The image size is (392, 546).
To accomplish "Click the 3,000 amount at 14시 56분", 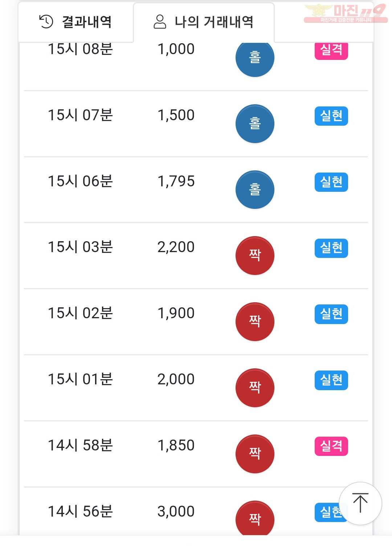I will [176, 511].
